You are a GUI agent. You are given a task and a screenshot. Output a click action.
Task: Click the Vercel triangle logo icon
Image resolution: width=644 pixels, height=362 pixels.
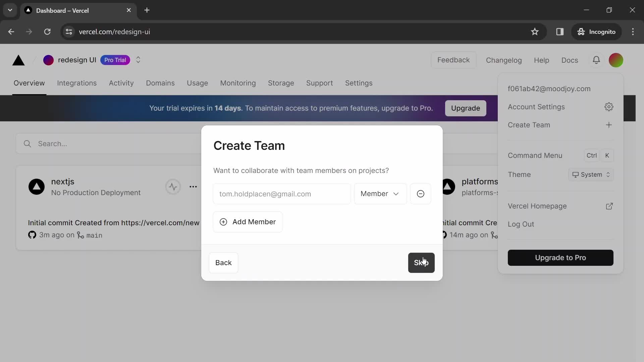pos(18,60)
